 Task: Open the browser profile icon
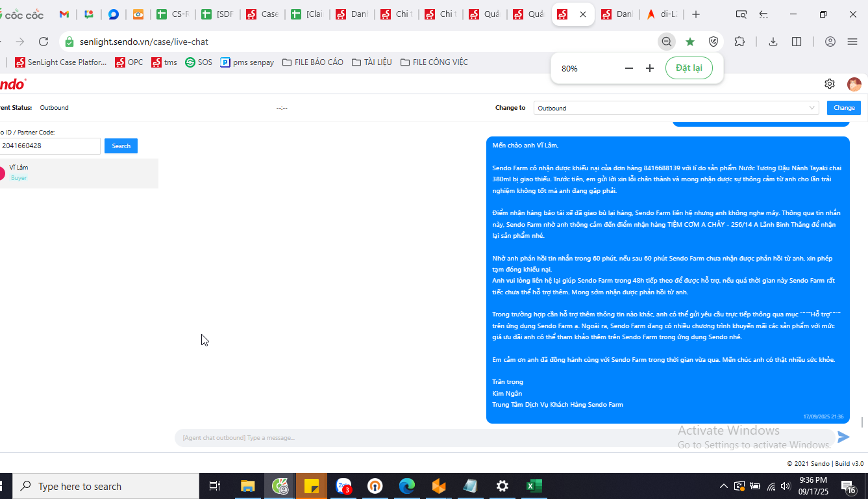(x=830, y=42)
